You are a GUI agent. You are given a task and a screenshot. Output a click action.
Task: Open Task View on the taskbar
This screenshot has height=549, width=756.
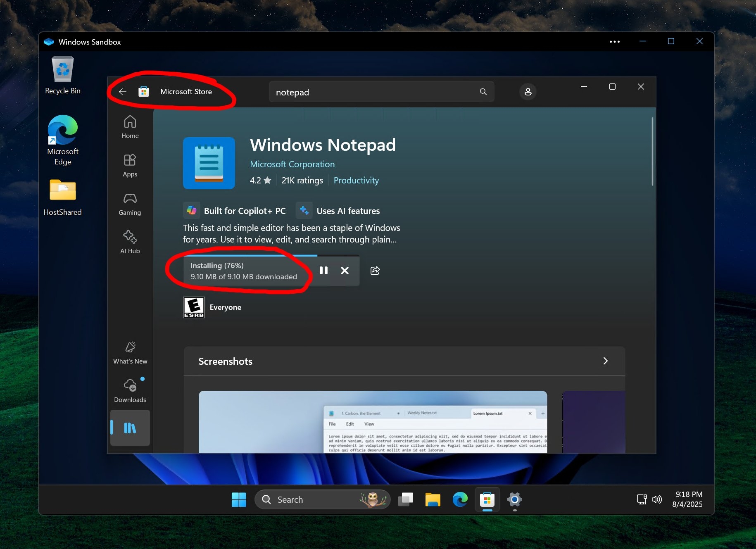(406, 499)
